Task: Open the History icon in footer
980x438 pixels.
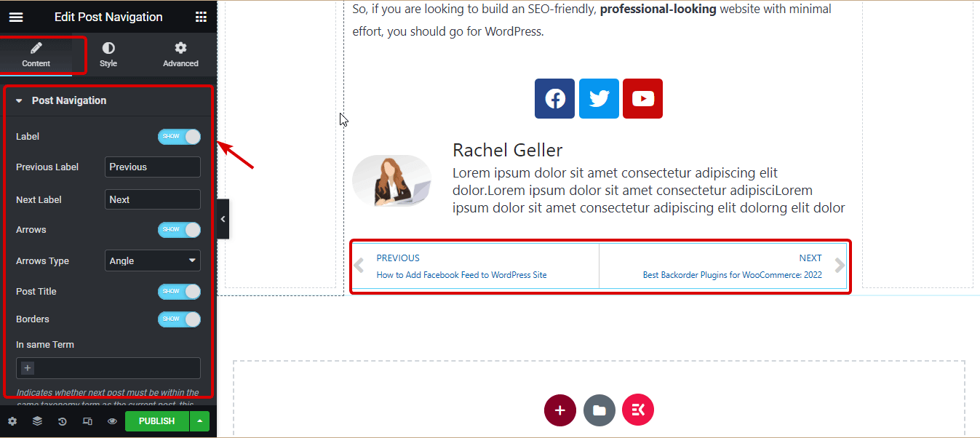Action: pyautogui.click(x=62, y=421)
